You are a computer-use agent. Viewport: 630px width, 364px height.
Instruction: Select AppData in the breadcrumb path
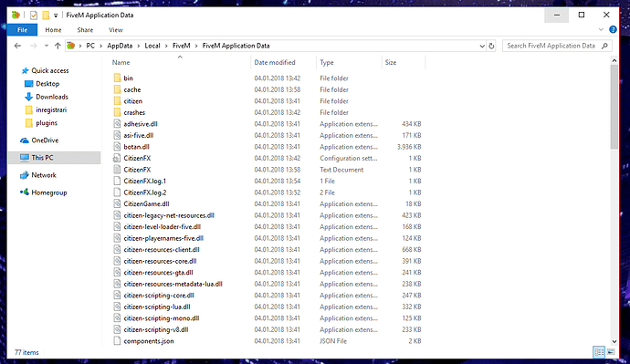pos(120,46)
